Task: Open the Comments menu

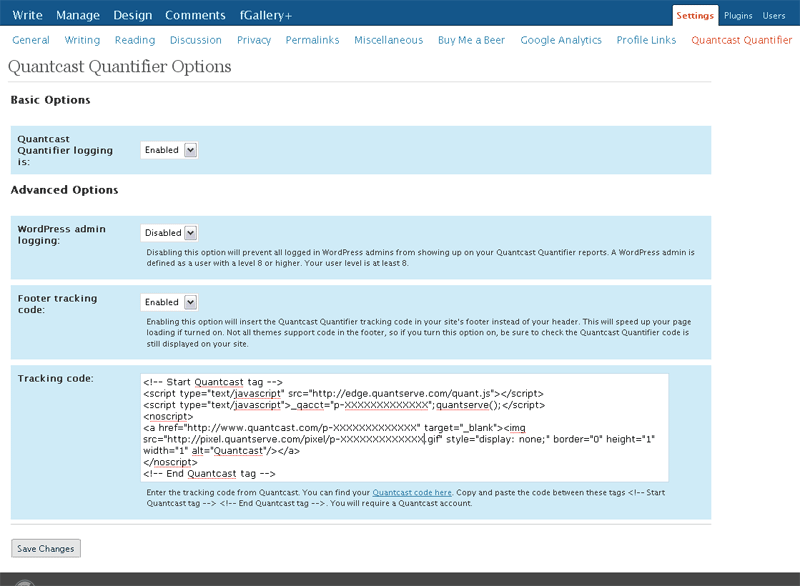Action: (x=195, y=15)
